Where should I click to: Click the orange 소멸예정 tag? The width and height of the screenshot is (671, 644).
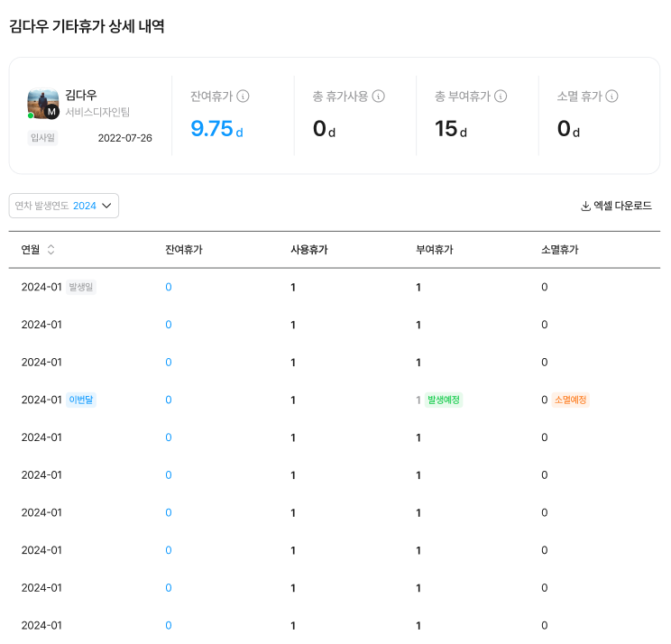571,400
